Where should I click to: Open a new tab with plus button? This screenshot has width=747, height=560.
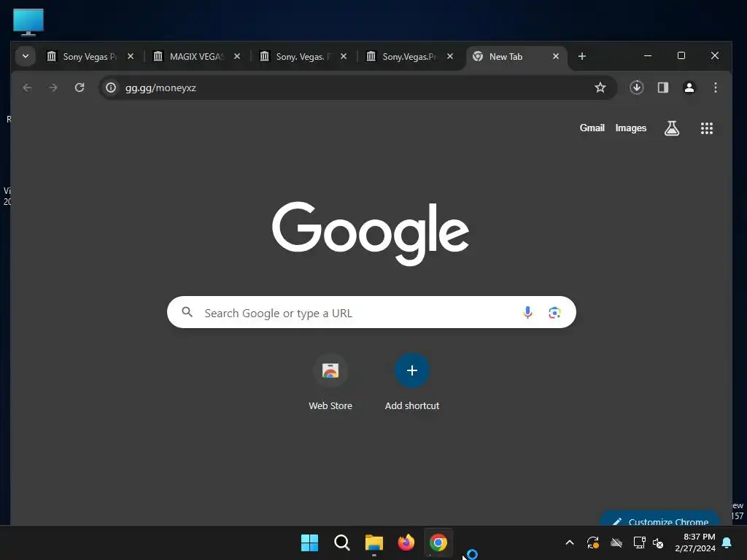[x=581, y=56]
